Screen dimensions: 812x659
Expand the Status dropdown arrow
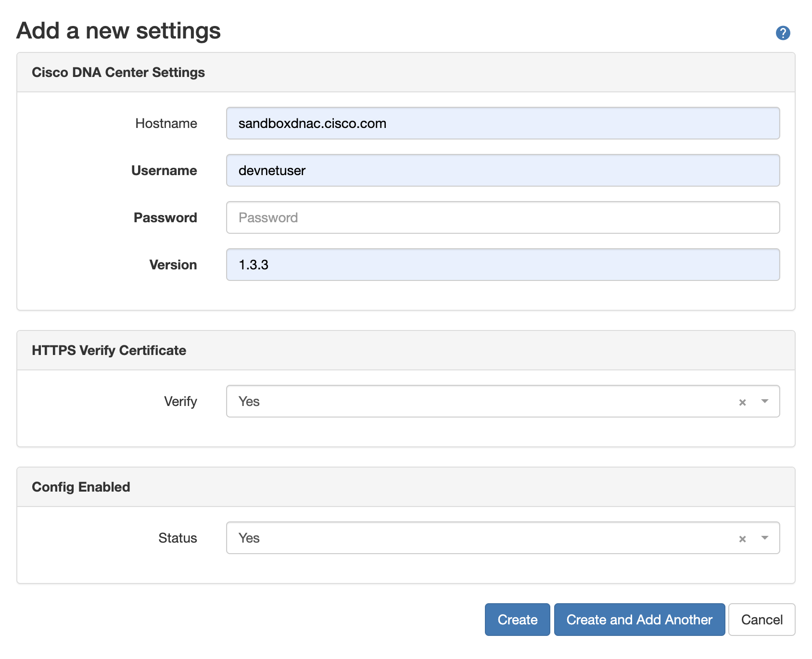764,538
